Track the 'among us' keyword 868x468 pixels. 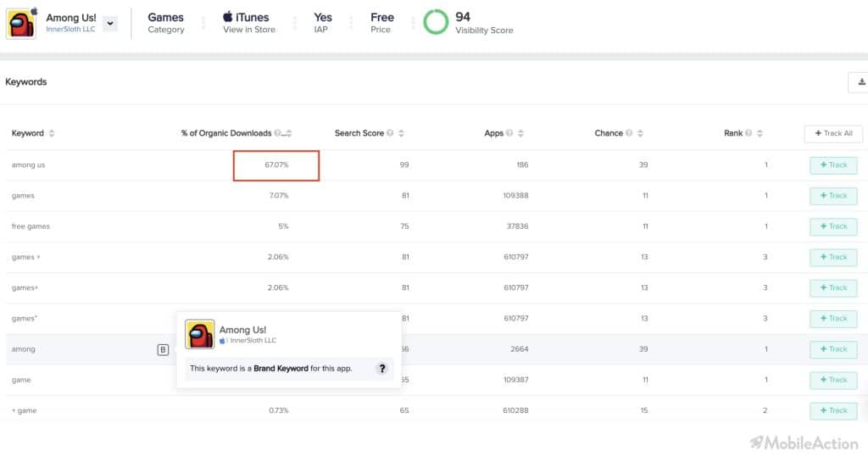click(x=833, y=165)
